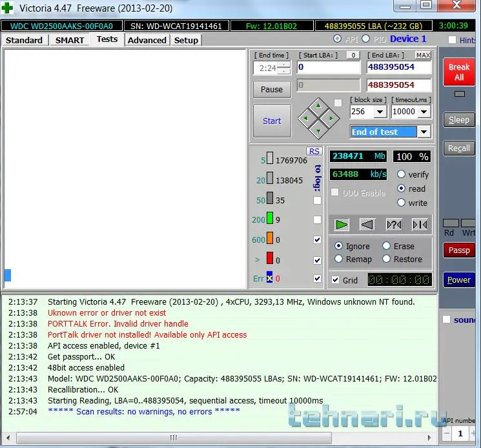Image resolution: width=481 pixels, height=448 pixels.
Task: Click the log horizontal scrollbar thumb
Action: click(174, 438)
